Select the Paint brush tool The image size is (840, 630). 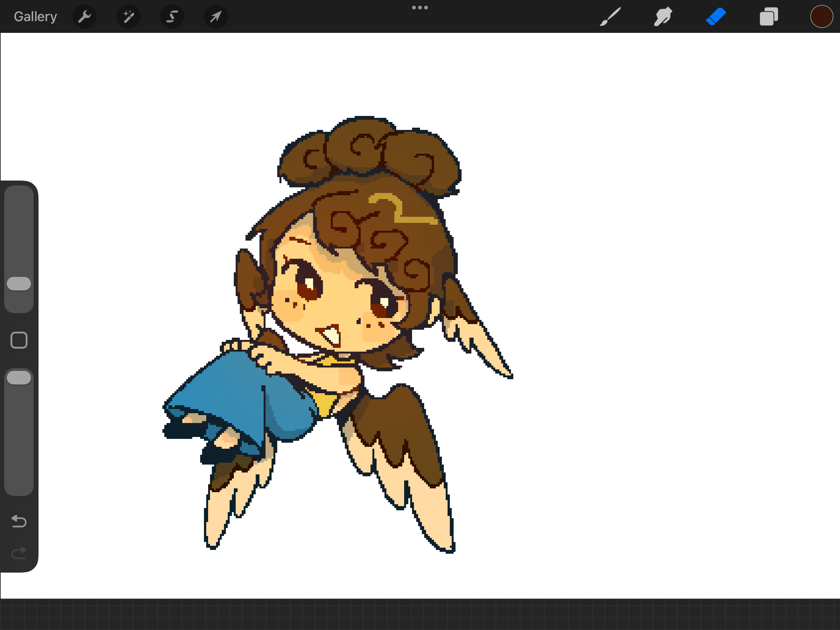610,17
